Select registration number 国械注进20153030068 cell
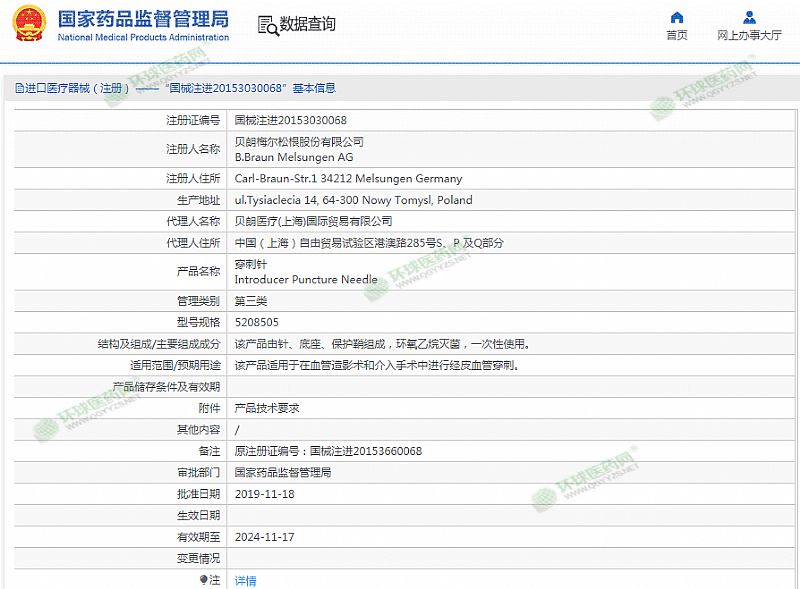 [290, 120]
